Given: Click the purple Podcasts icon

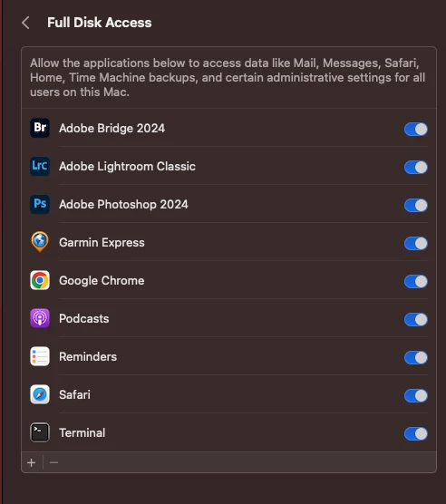Looking at the screenshot, I should click(40, 318).
